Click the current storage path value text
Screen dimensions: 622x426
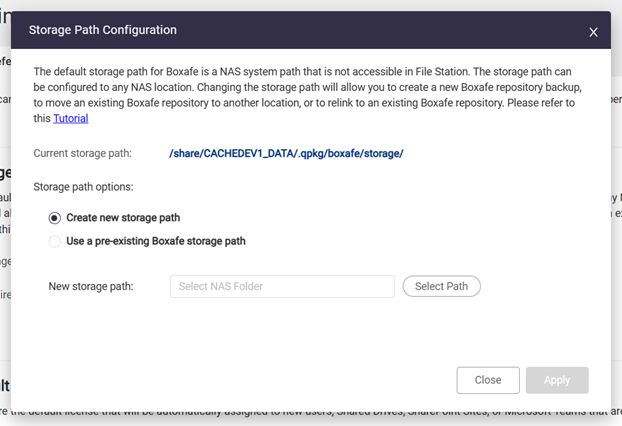point(286,153)
